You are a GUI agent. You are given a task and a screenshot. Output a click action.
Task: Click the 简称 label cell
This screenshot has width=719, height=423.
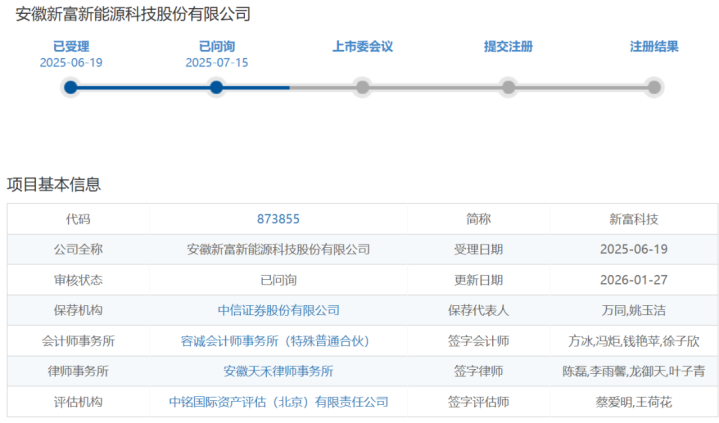click(x=478, y=219)
